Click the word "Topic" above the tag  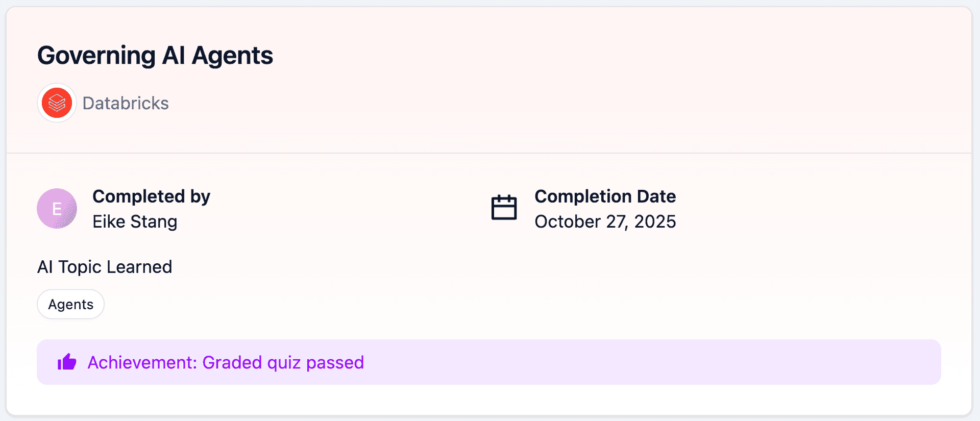pyautogui.click(x=80, y=267)
